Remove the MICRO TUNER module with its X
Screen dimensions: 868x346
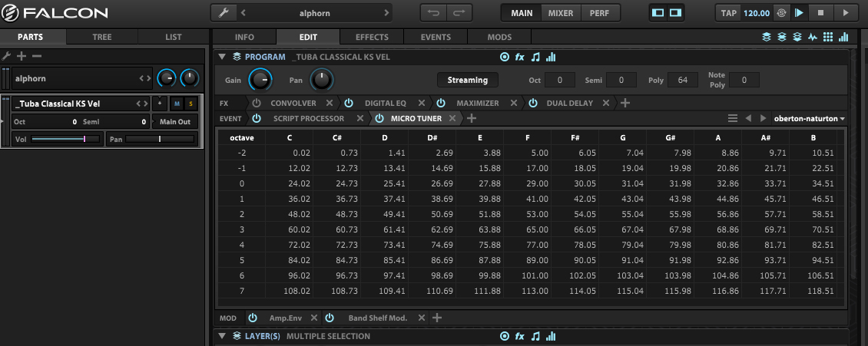452,118
